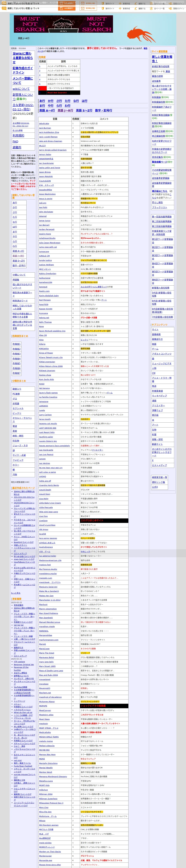Click もっと見る under recently created pages
The image size is (186, 868).
click(15, 593)
